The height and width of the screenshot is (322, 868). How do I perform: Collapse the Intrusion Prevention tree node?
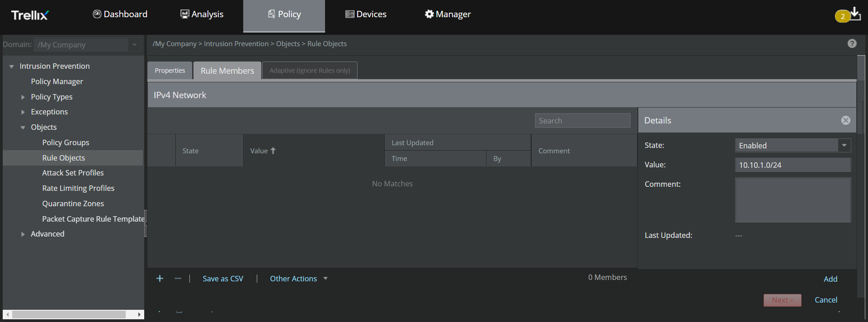[12, 66]
